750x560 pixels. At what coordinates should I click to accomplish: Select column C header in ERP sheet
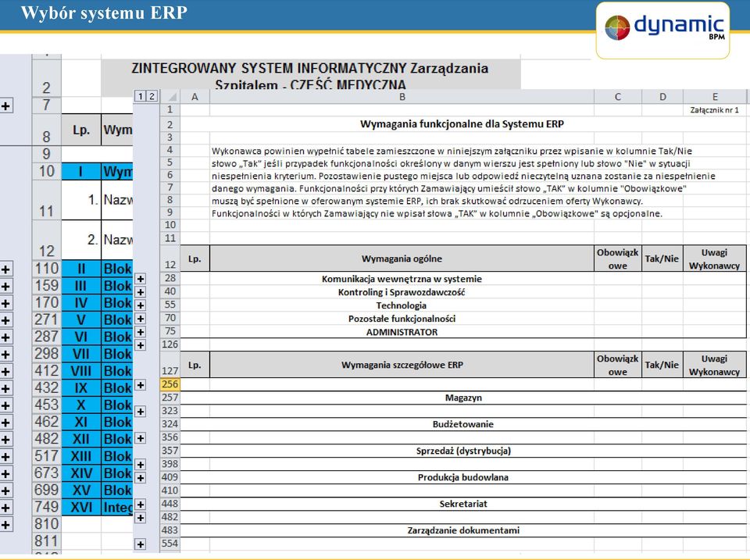coord(617,97)
